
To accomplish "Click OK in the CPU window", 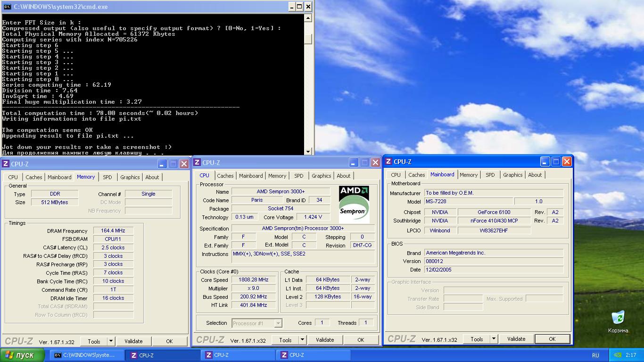I will coord(361,340).
